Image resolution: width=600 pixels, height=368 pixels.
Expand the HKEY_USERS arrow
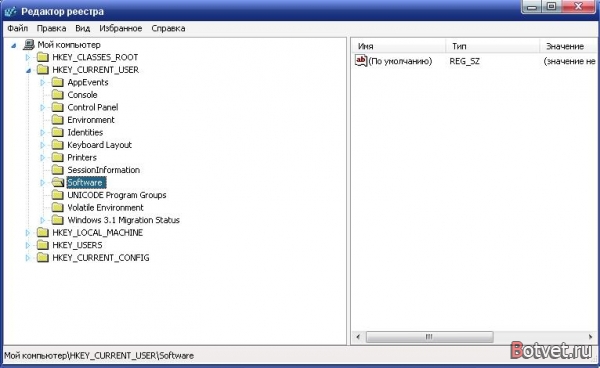pyautogui.click(x=28, y=245)
